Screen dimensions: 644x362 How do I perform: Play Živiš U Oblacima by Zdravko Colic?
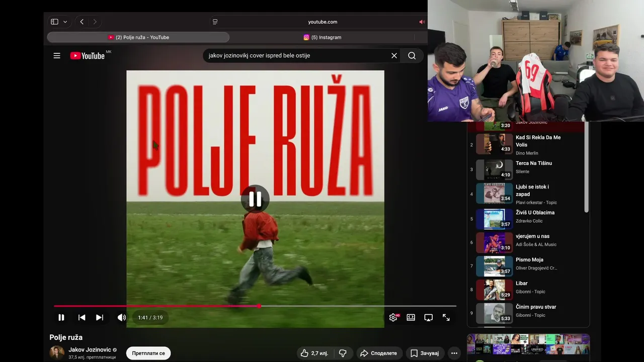click(526, 219)
